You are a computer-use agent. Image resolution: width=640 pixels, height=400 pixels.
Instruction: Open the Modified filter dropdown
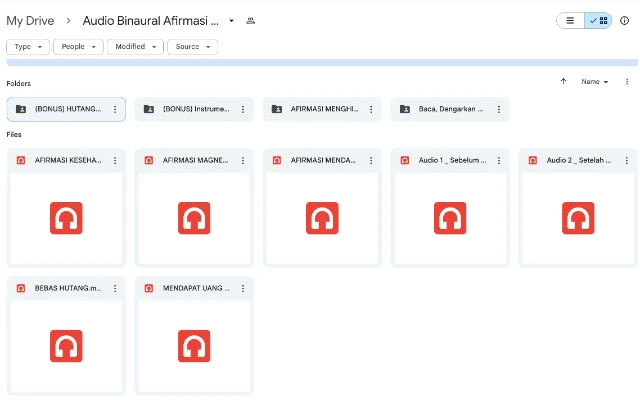(135, 46)
